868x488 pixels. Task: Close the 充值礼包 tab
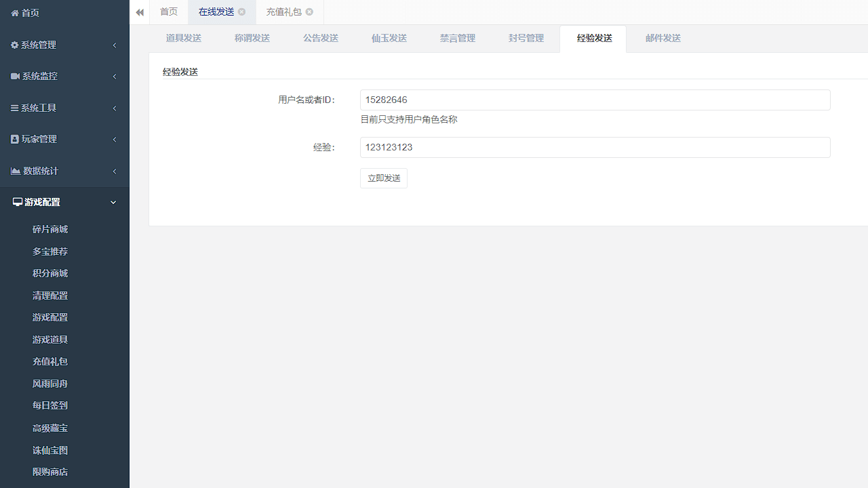pyautogui.click(x=309, y=12)
